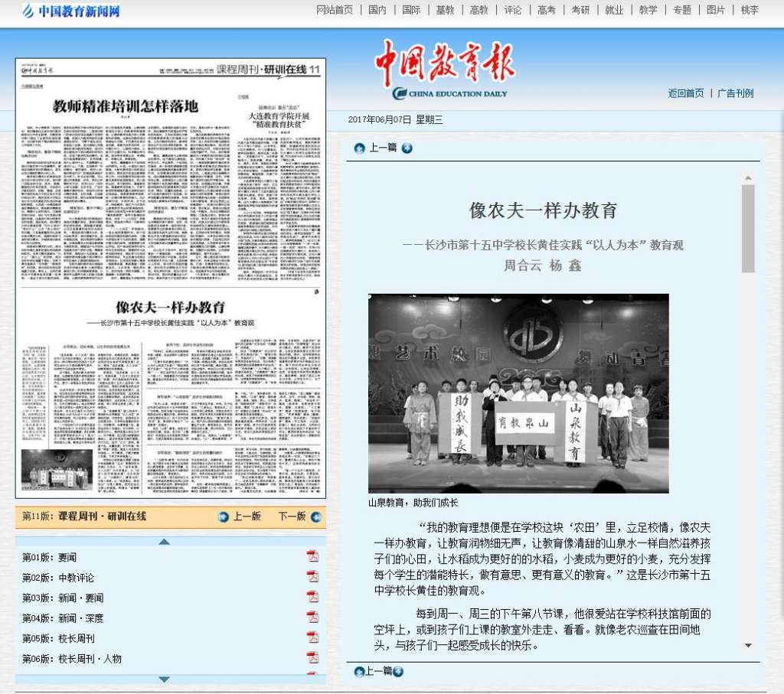Click the down-arrow icon right of top 上一篇

click(x=407, y=148)
